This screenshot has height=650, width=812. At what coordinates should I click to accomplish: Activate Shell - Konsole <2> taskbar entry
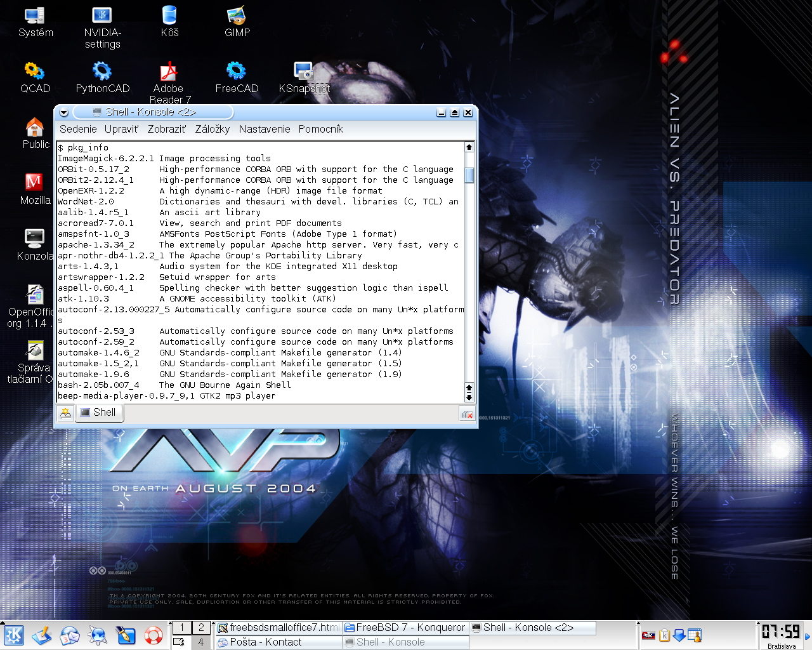[532, 628]
